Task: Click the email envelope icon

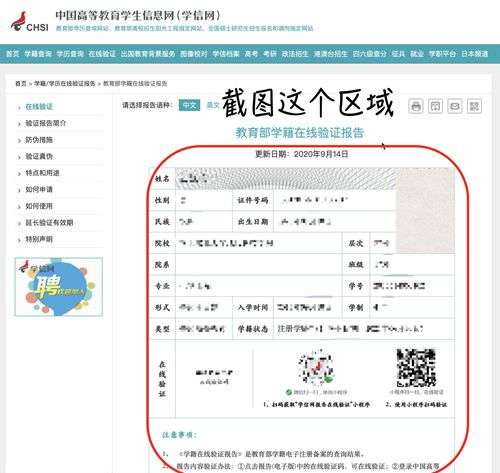Action: (455, 107)
